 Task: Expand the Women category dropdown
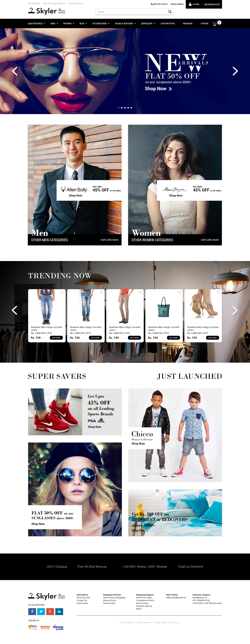pyautogui.click(x=68, y=23)
